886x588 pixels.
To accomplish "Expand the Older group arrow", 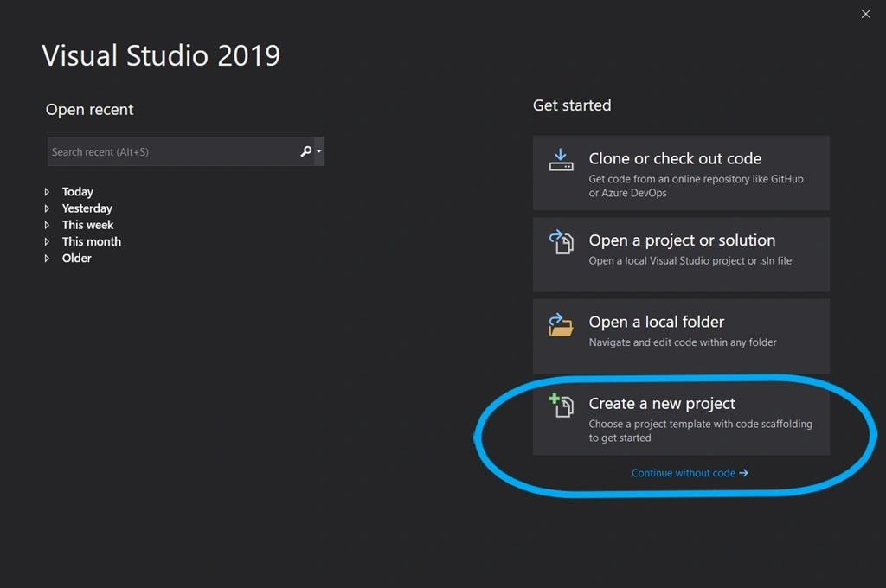I will pyautogui.click(x=47, y=259).
